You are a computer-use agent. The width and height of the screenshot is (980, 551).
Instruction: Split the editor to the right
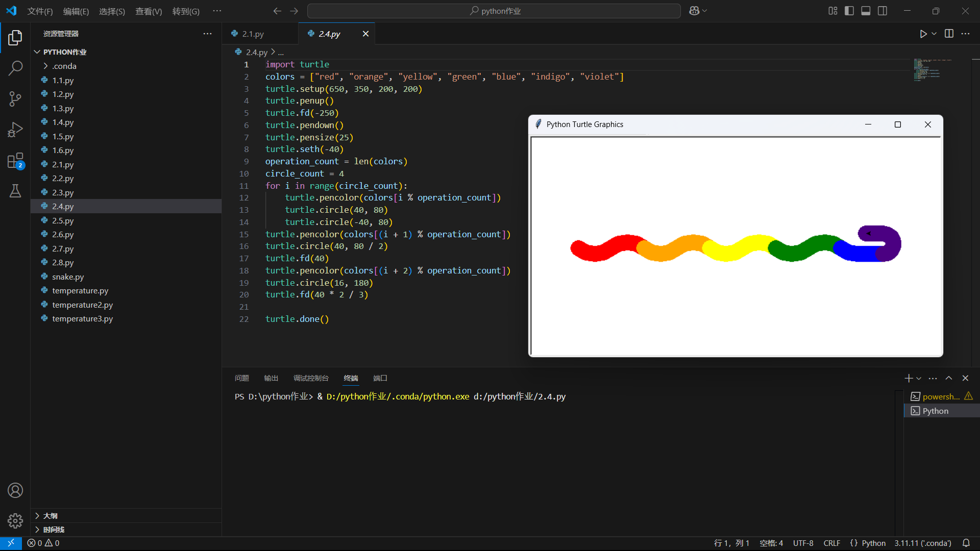coord(949,34)
